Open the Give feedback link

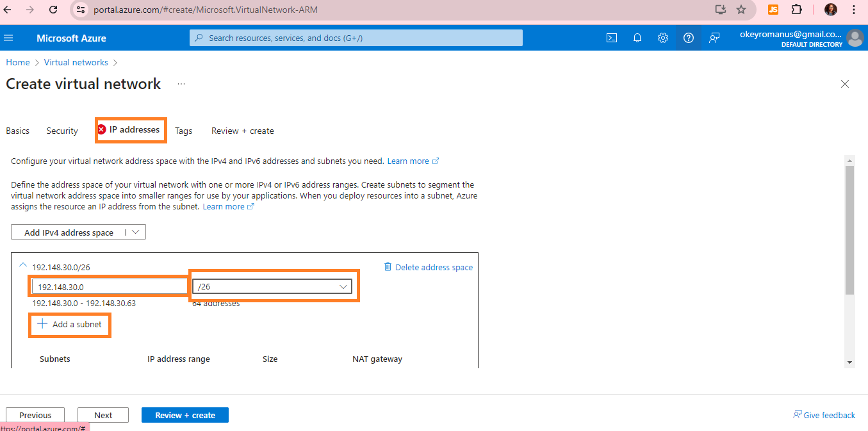click(824, 415)
